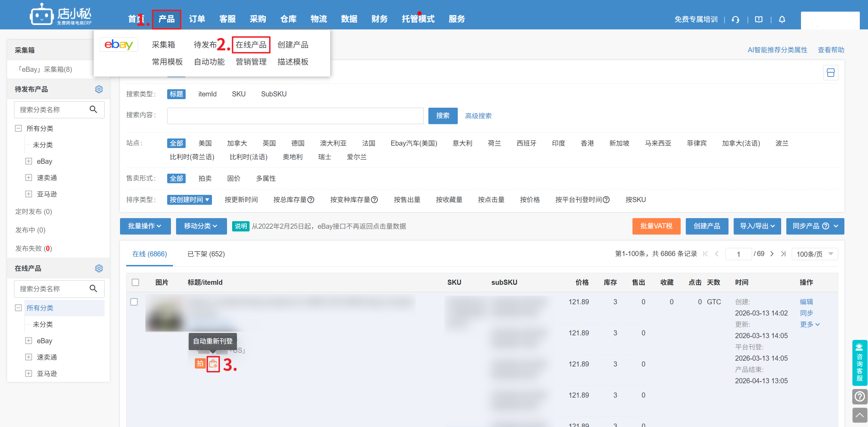868x427 pixels.
Task: Expand the 速卖通 category under 待发布产品
Action: point(29,177)
